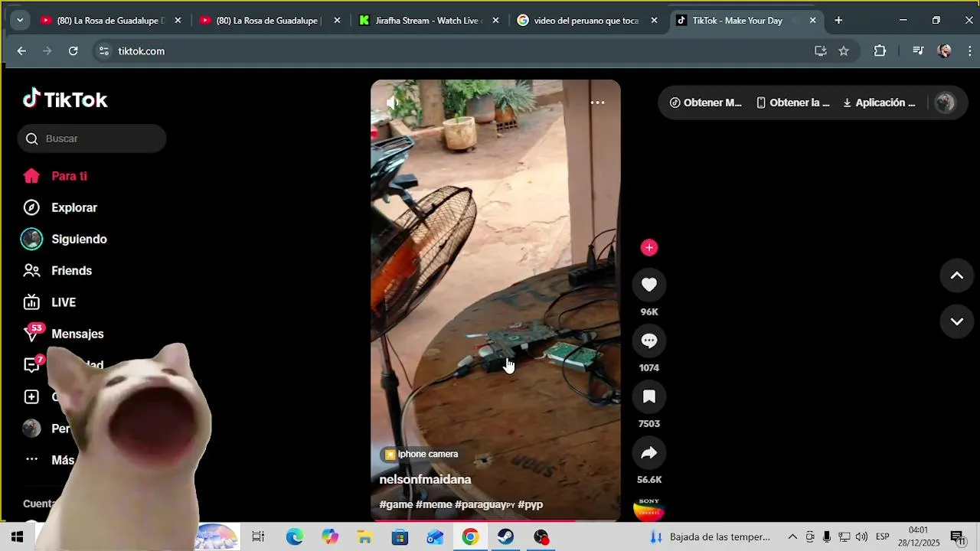View site information icon
This screenshot has height=551, width=980.
coord(103,51)
